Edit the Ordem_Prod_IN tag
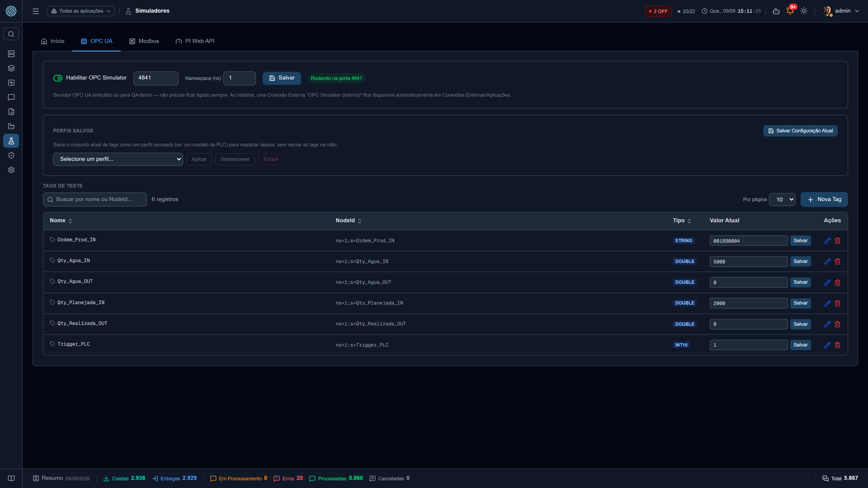The width and height of the screenshot is (868, 488). pos(827,240)
